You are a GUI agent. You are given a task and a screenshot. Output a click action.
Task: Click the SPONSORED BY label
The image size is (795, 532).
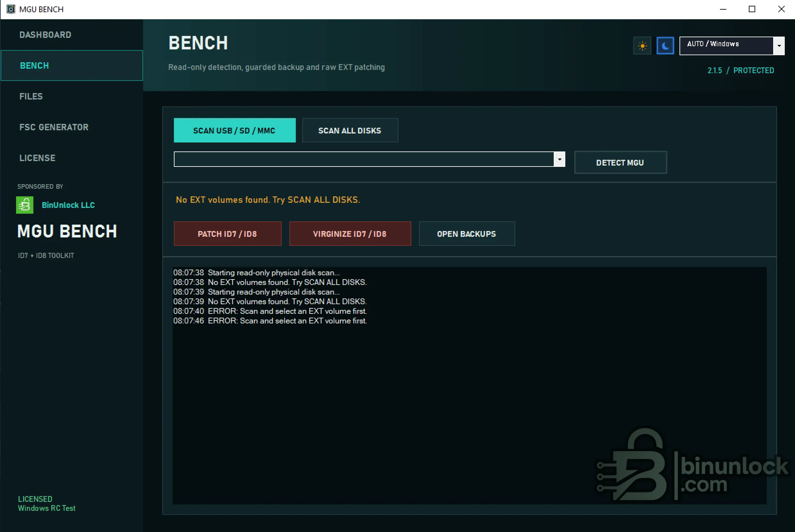(x=40, y=186)
